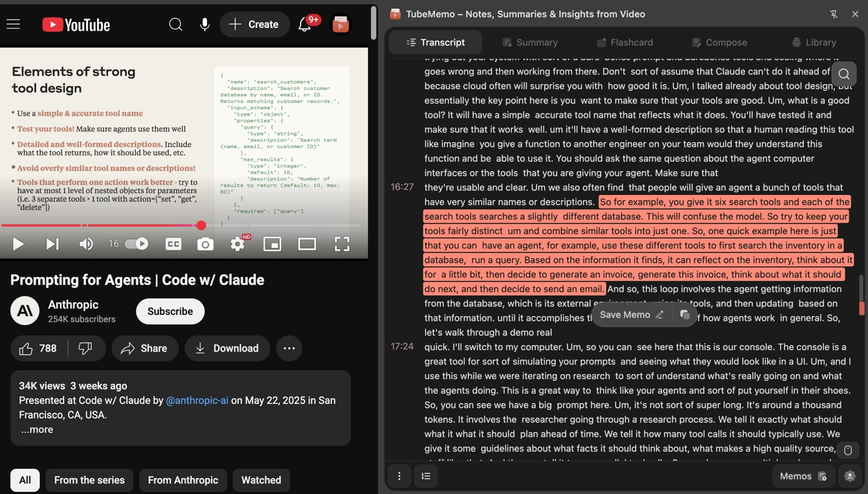
Task: Toggle closed captions on the player
Action: point(174,244)
